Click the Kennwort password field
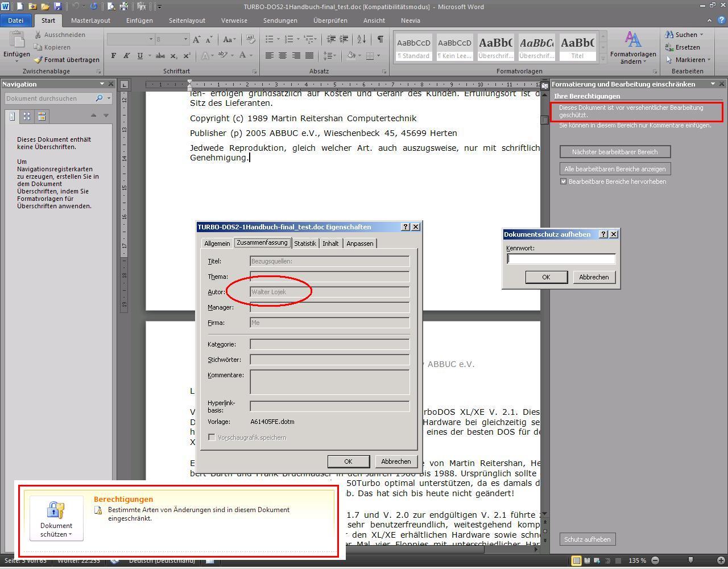 point(561,259)
